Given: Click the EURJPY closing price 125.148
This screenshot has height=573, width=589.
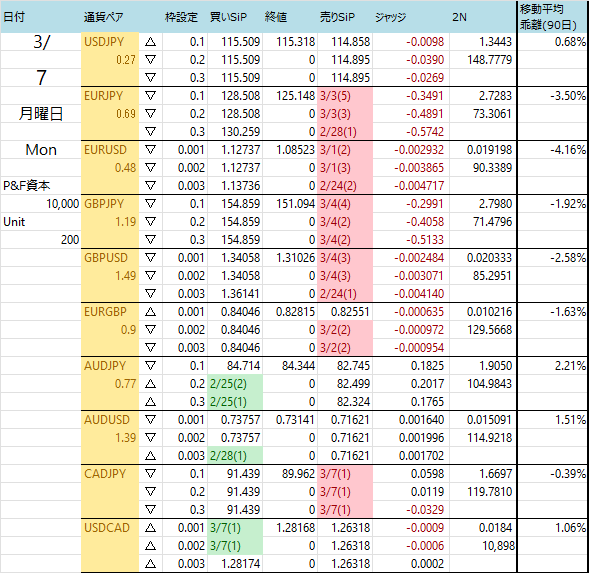Looking at the screenshot, I should click(296, 96).
